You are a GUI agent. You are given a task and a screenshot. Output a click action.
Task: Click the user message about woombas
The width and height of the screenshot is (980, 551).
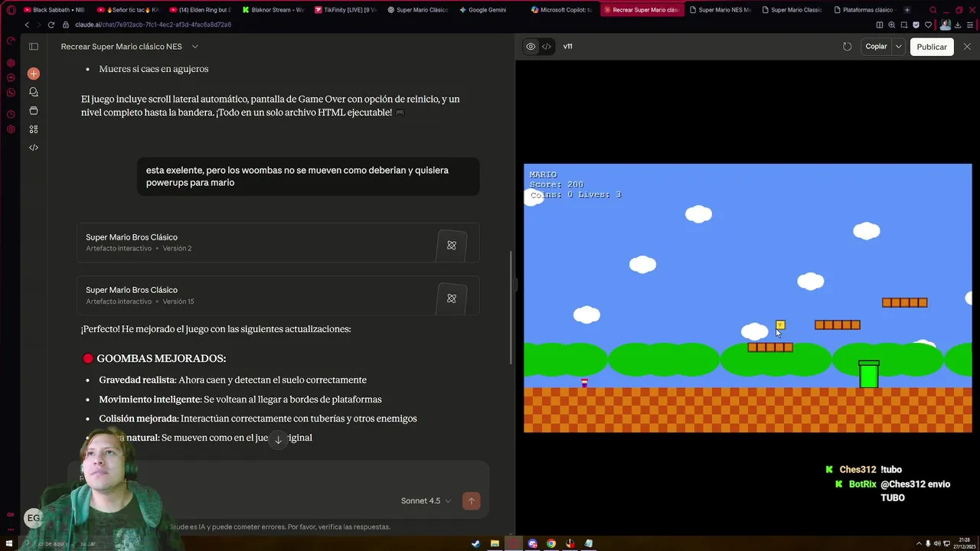308,177
